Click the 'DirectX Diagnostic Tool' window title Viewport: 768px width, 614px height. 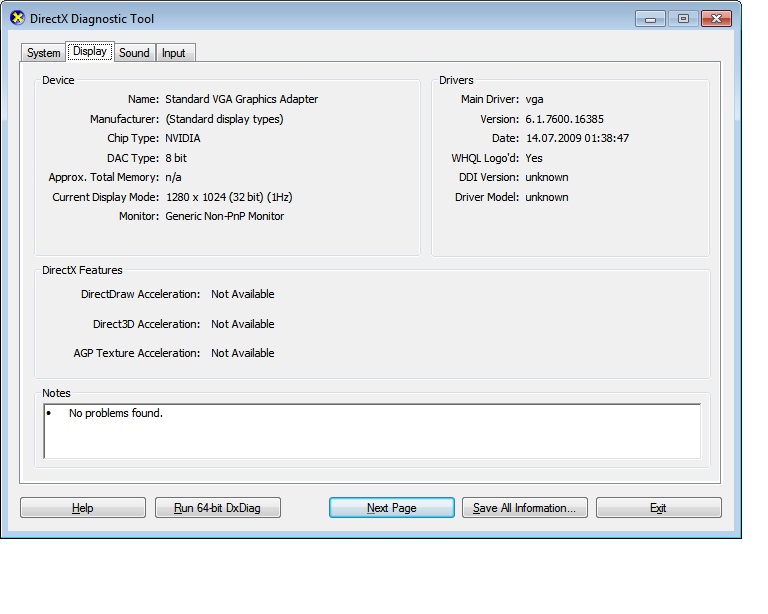coord(92,19)
